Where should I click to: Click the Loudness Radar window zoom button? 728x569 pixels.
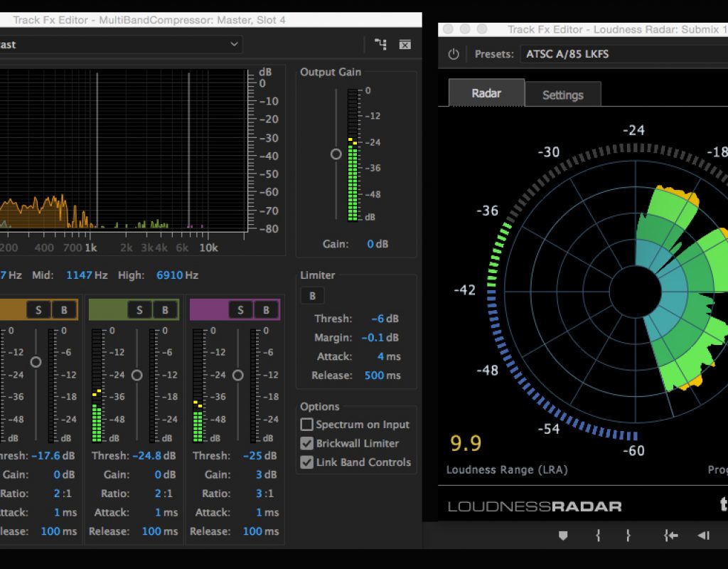[483, 29]
